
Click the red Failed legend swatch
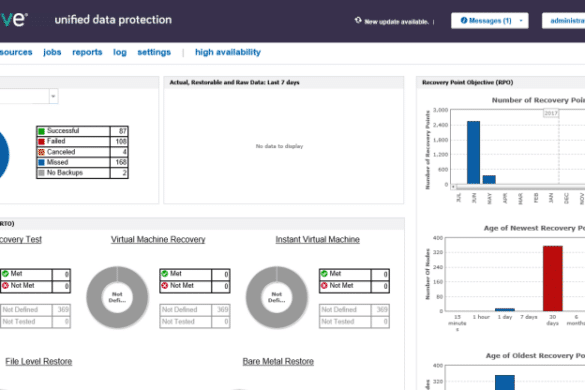point(41,141)
